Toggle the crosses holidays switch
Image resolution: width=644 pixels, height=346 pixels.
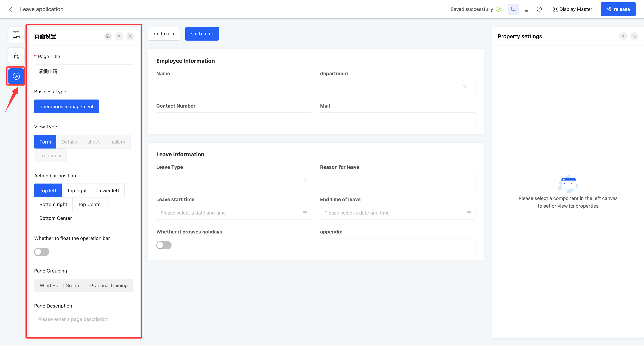[x=164, y=245]
